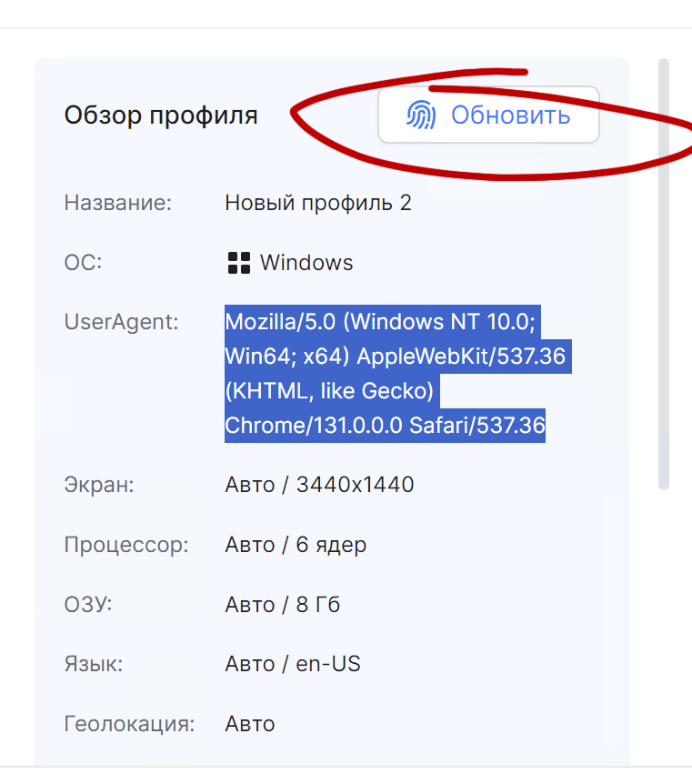Click the Авто / 3440x1440 screen value
The width and height of the screenshot is (692, 784).
pos(319,486)
